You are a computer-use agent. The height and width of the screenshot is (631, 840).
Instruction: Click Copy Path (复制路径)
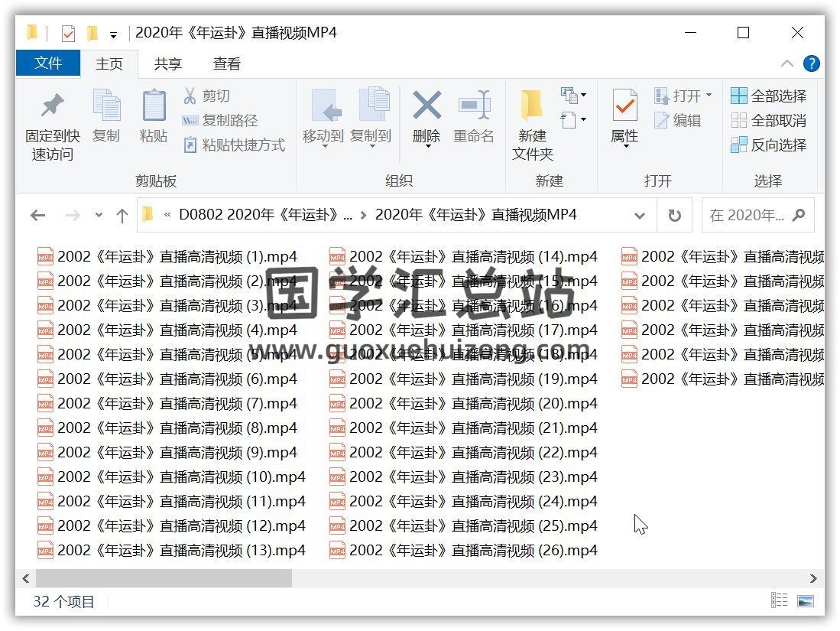(220, 120)
